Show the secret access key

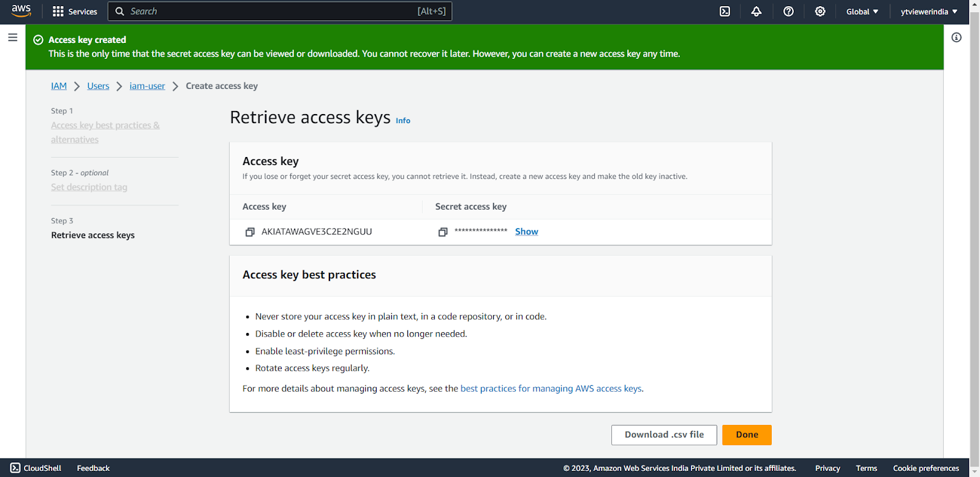tap(527, 232)
